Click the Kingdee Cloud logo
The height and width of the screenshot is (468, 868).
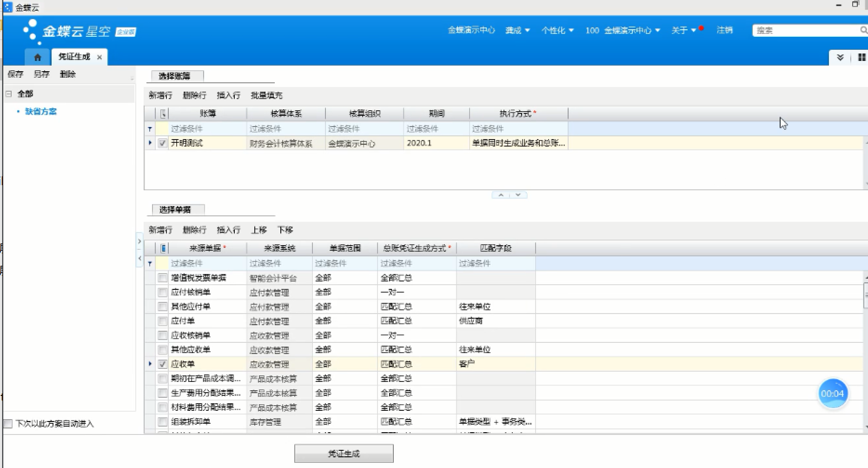pos(78,31)
